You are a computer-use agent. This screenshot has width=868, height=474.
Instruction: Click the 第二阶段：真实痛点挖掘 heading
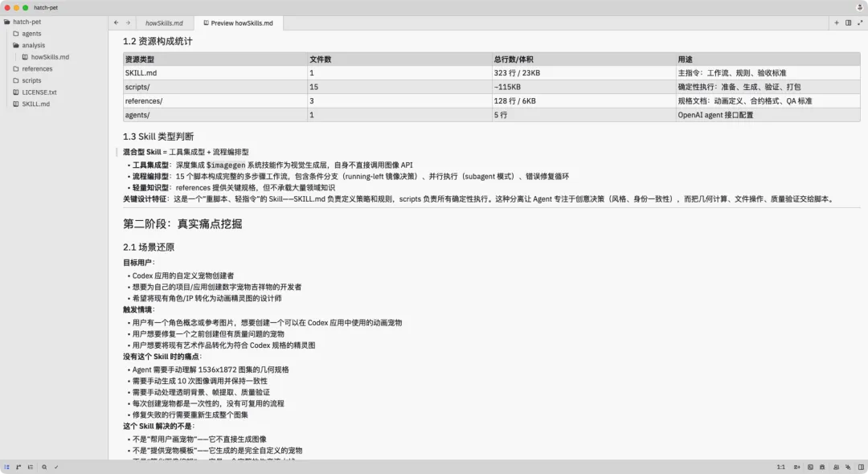click(x=182, y=224)
